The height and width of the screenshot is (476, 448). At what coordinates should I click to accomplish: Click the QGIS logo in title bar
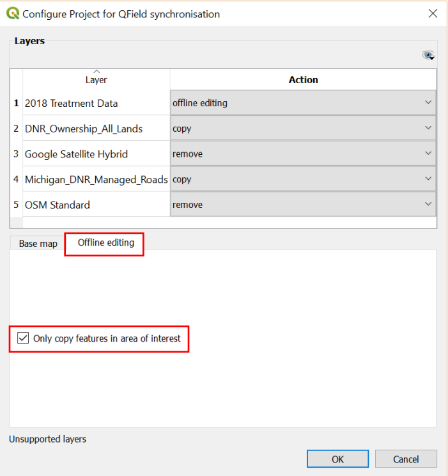click(x=13, y=13)
